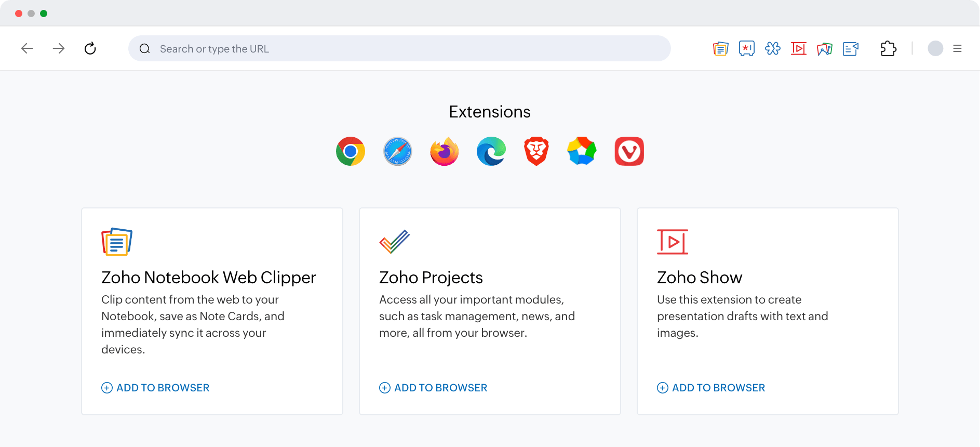The height and width of the screenshot is (447, 980).
Task: Select the Microsoft Edge browser icon
Action: pyautogui.click(x=490, y=151)
